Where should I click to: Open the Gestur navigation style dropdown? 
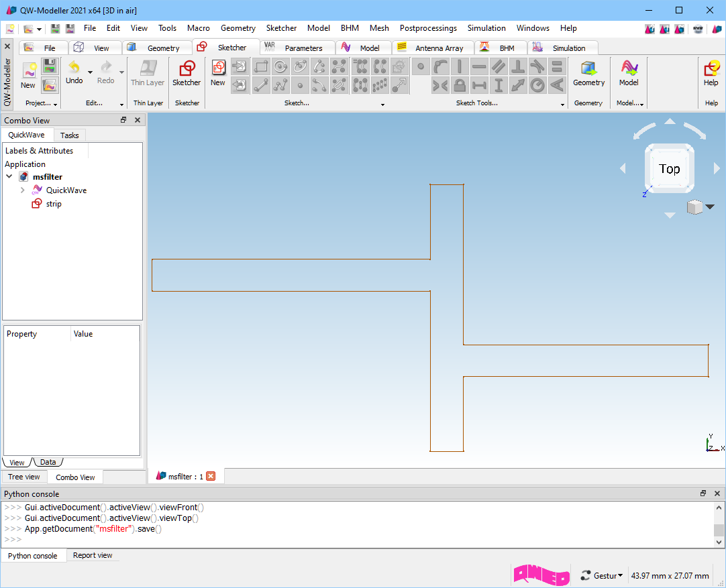(601, 575)
